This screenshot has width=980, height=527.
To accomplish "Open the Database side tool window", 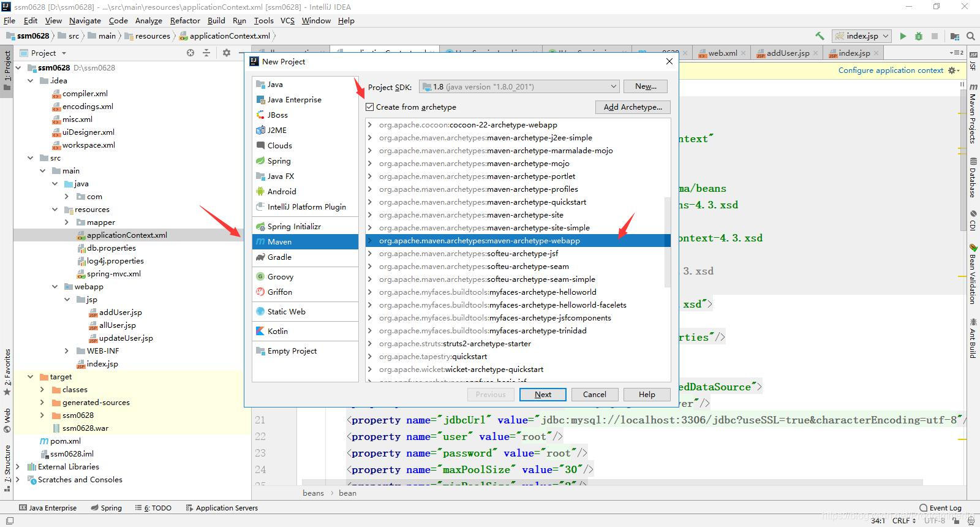I will (x=972, y=178).
